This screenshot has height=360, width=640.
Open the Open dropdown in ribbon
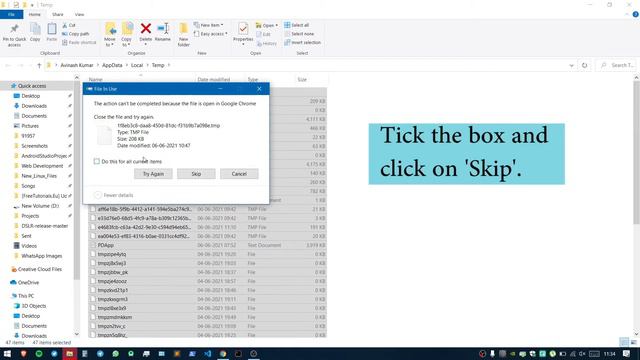tap(267, 25)
